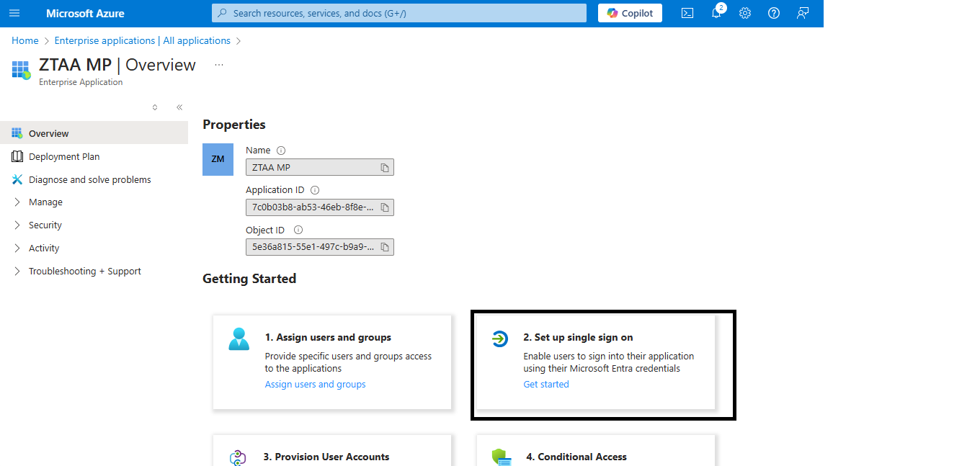Click the Deployment Plan book icon
The image size is (980, 466).
pyautogui.click(x=17, y=156)
